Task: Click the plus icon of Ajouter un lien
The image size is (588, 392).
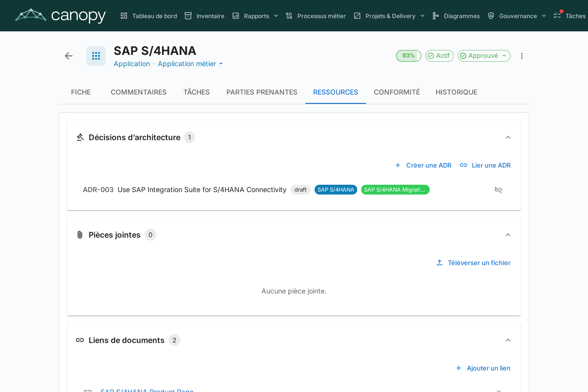Action: (x=458, y=368)
